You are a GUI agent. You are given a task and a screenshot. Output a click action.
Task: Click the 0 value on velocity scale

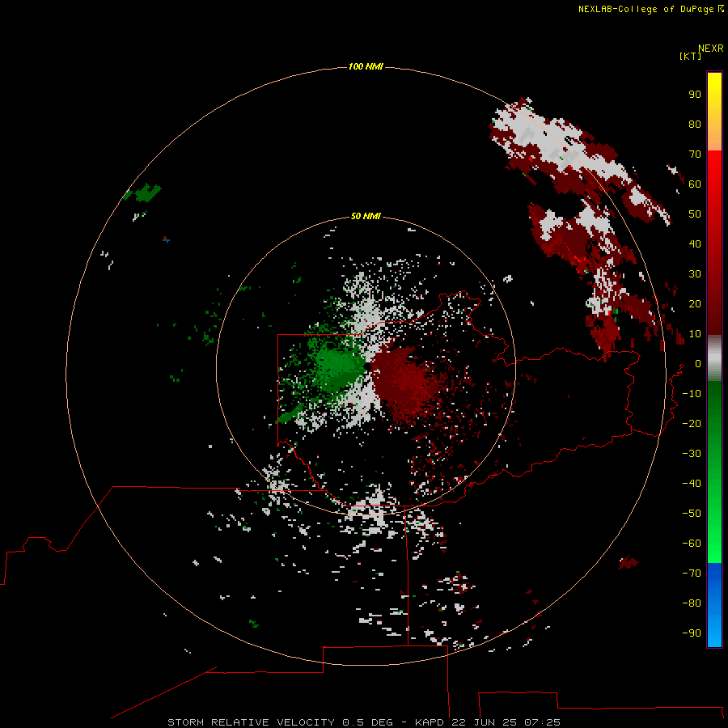pyautogui.click(x=698, y=363)
